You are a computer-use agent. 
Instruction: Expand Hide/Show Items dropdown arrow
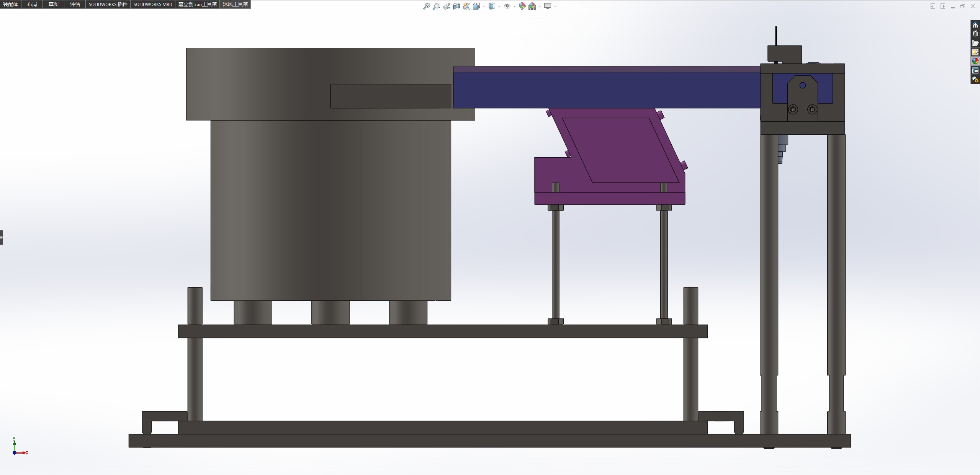click(x=514, y=6)
